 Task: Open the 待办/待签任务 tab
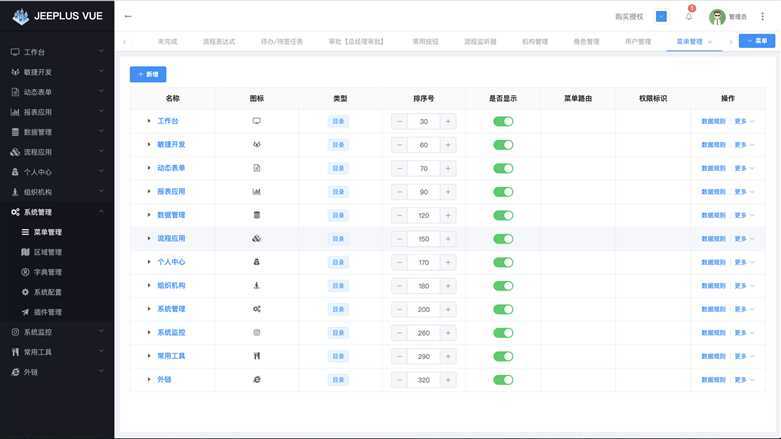point(282,41)
